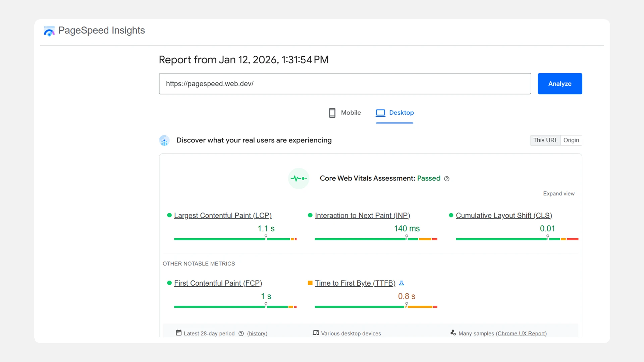Click the Core Web Vitals pulse icon
This screenshot has height=362, width=644.
298,179
